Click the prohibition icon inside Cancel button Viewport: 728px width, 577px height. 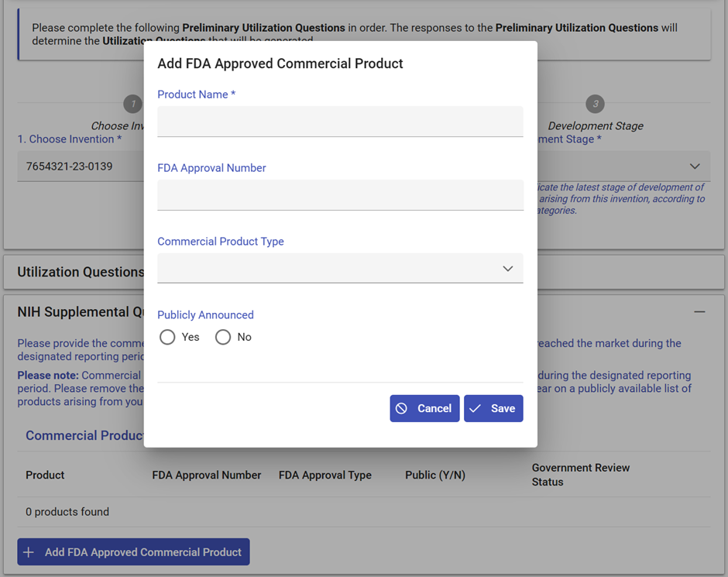pyautogui.click(x=402, y=408)
